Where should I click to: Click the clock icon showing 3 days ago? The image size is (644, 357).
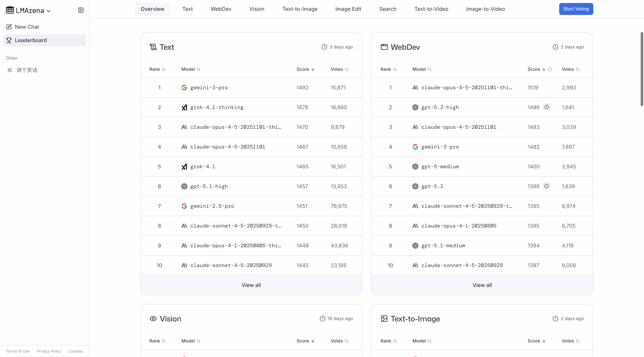coord(324,47)
